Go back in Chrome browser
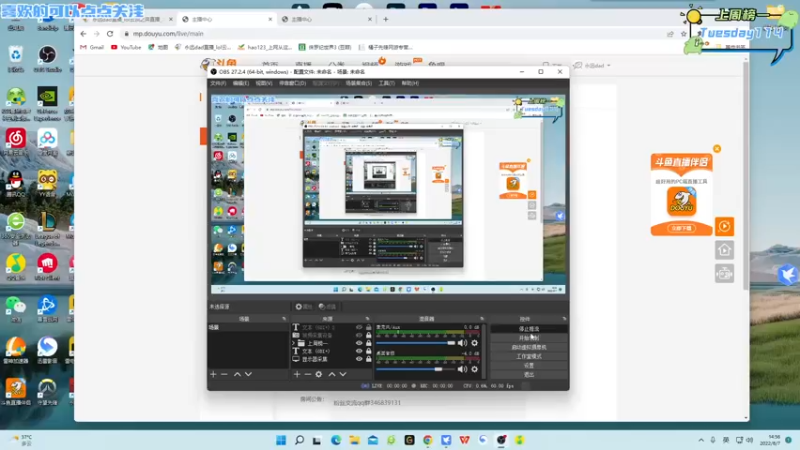Screen dimensions: 800x450 coord(83,34)
